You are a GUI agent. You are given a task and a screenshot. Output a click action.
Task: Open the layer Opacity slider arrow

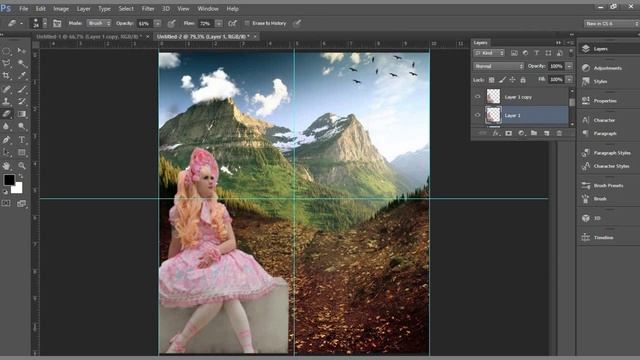pyautogui.click(x=569, y=66)
